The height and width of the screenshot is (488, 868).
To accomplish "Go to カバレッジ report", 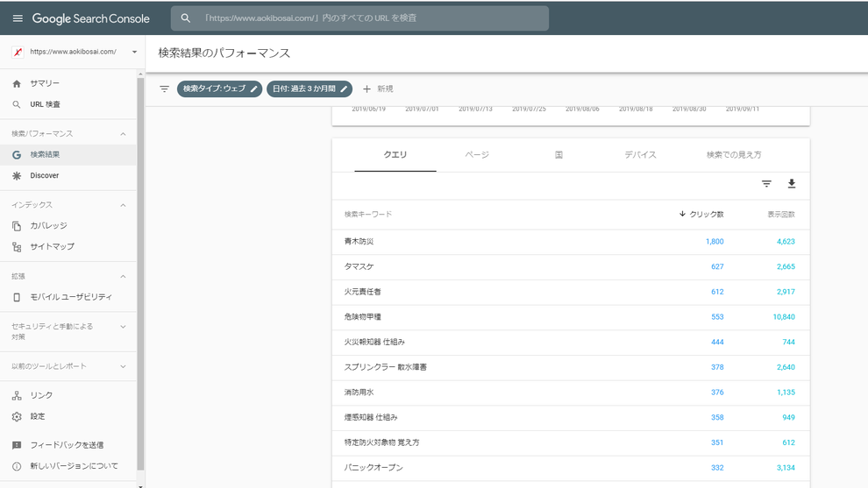I will (49, 226).
